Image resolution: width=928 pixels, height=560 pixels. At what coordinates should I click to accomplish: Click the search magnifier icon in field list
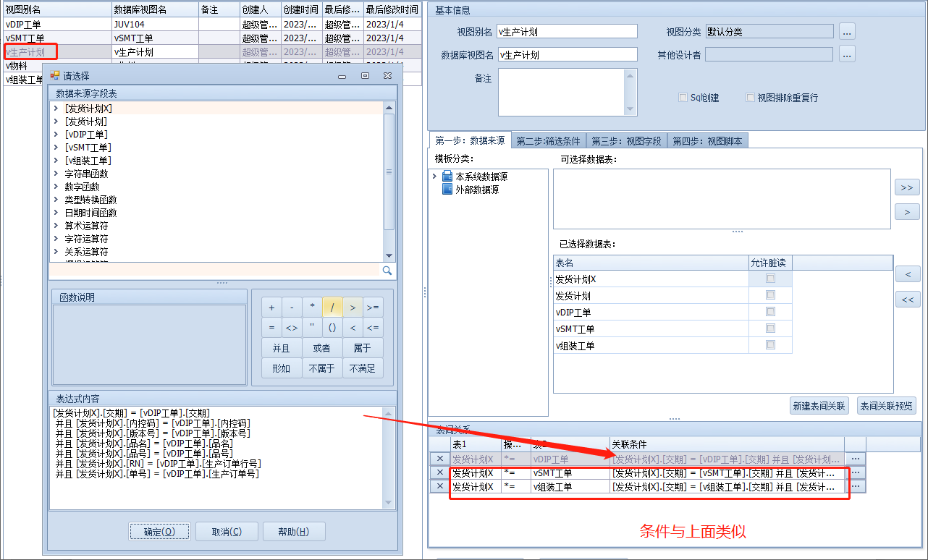[387, 271]
